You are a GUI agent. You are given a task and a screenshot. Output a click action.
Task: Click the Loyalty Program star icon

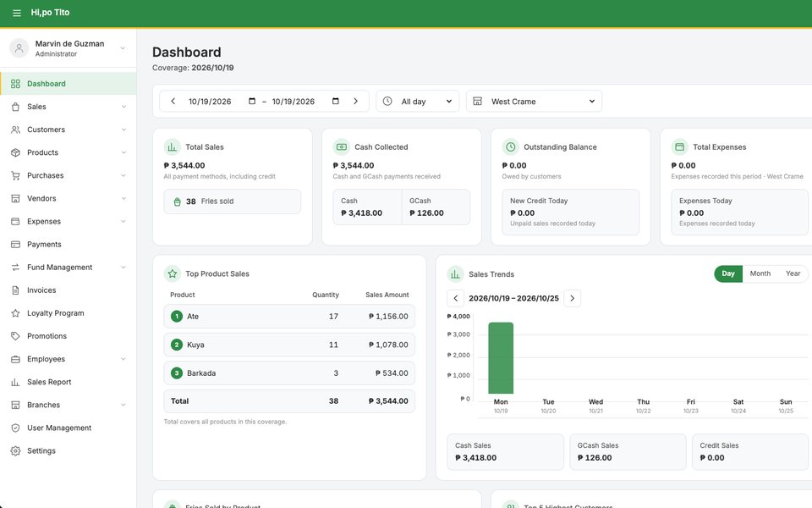point(15,313)
